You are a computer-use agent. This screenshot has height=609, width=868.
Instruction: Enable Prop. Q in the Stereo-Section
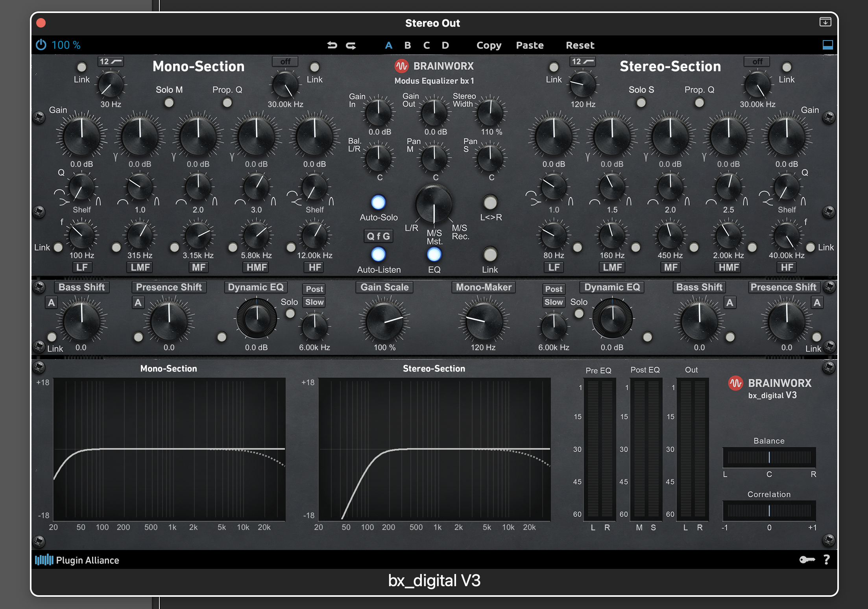[x=699, y=103]
